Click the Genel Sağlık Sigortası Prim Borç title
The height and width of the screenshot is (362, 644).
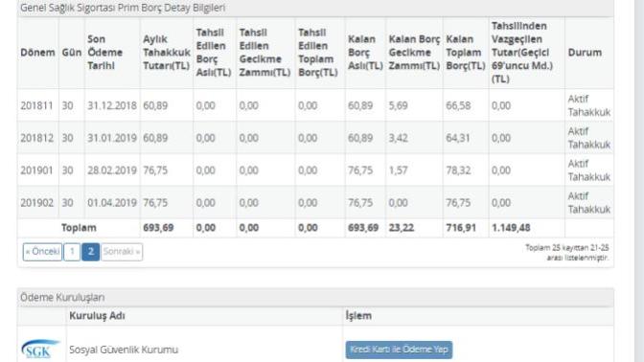click(123, 8)
